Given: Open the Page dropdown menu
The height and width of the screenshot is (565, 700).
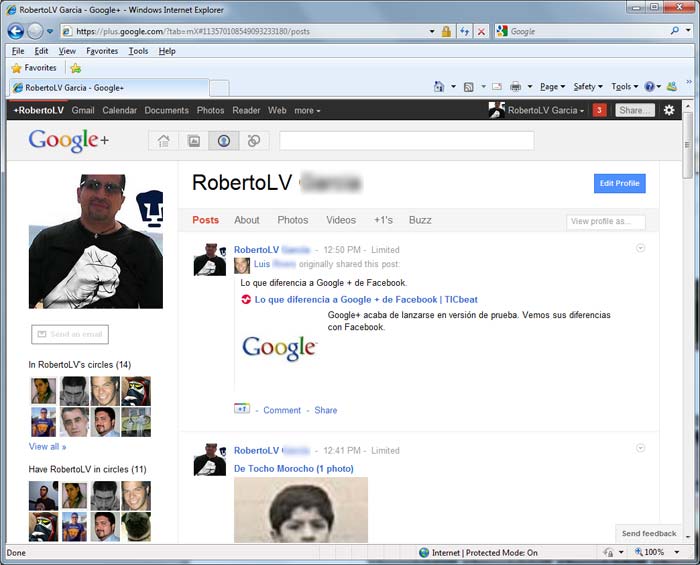Looking at the screenshot, I should (x=553, y=87).
